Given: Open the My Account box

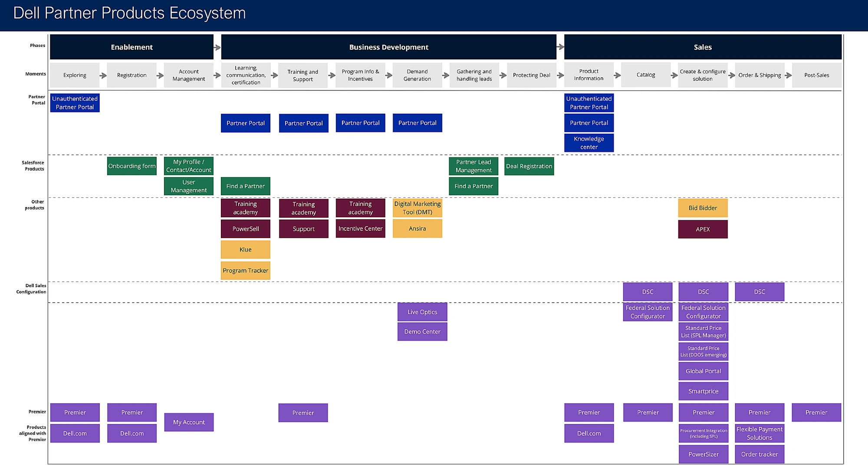Looking at the screenshot, I should pos(189,422).
